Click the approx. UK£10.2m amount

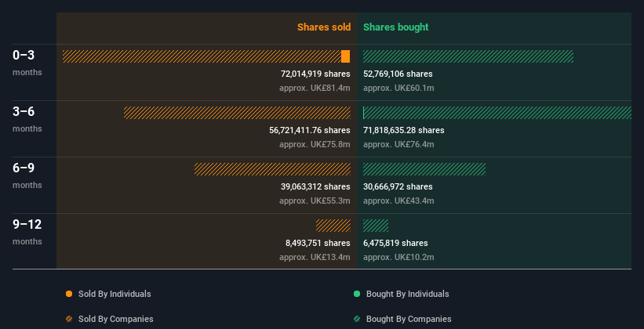click(x=398, y=257)
